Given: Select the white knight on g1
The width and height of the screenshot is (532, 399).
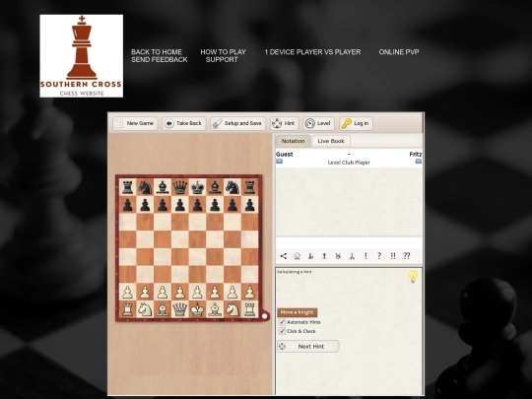Looking at the screenshot, I should coord(233,309).
